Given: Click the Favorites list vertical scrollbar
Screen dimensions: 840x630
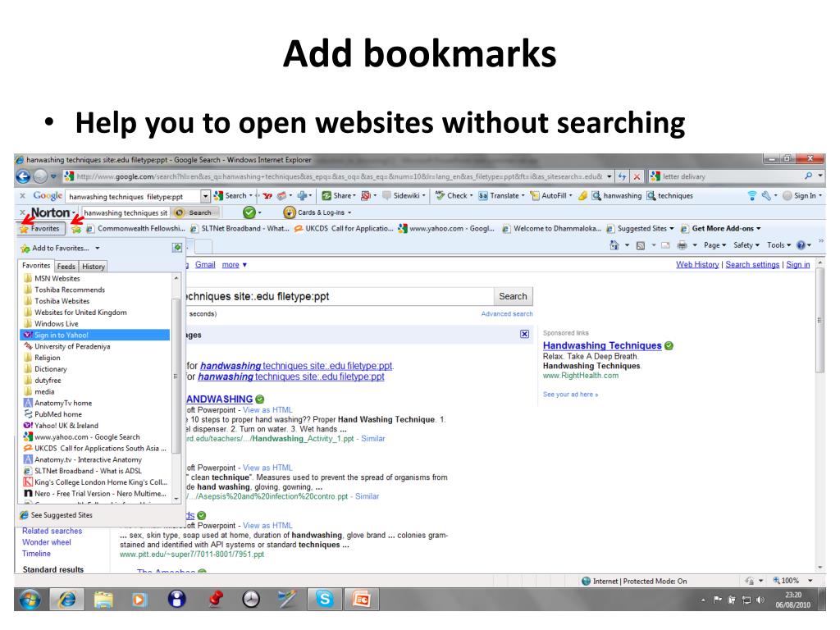Looking at the screenshot, I should (176, 375).
